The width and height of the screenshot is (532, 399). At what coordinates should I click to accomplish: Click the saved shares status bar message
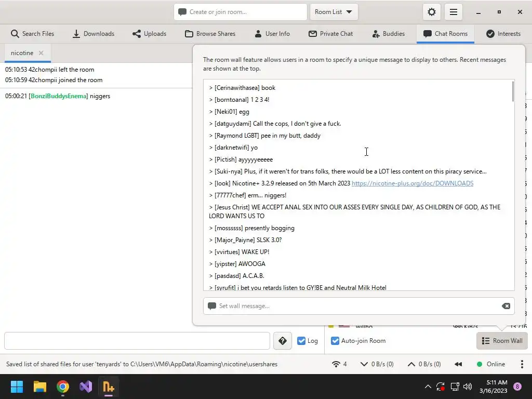[x=142, y=364]
